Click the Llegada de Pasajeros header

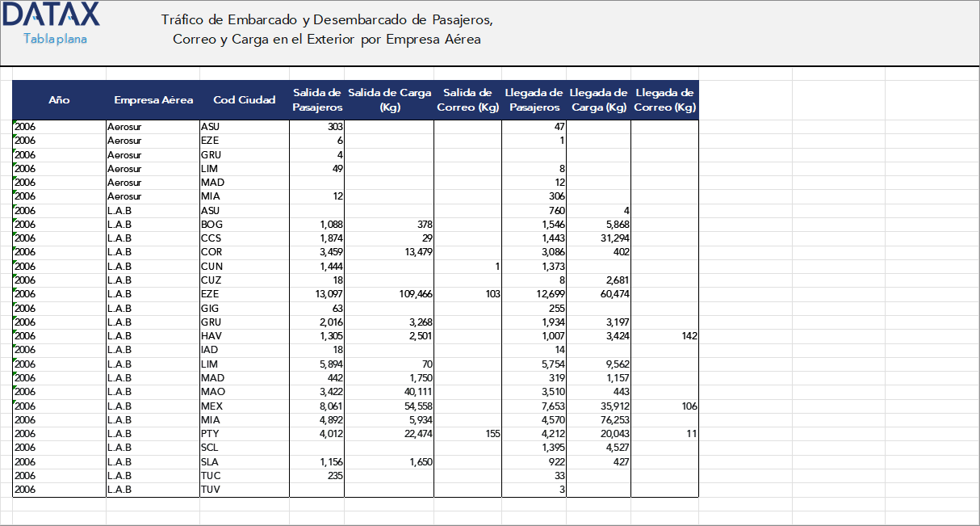[x=534, y=99]
